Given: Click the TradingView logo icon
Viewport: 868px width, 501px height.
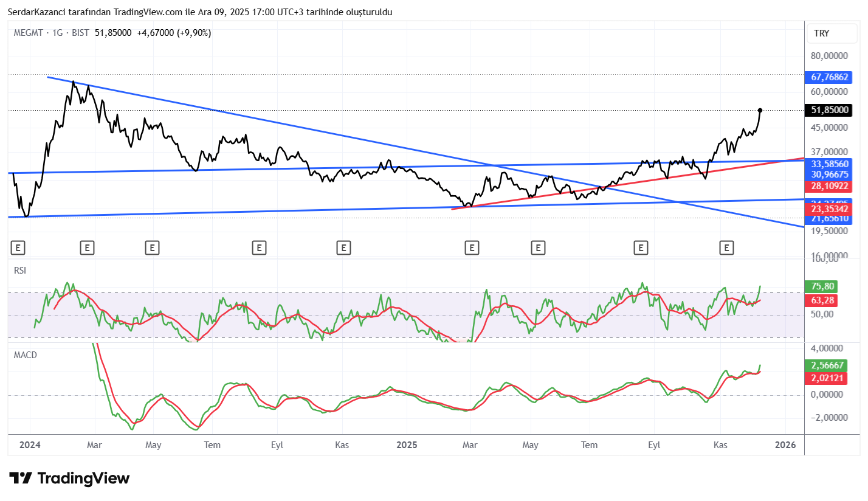Looking at the screenshot, I should [x=21, y=479].
